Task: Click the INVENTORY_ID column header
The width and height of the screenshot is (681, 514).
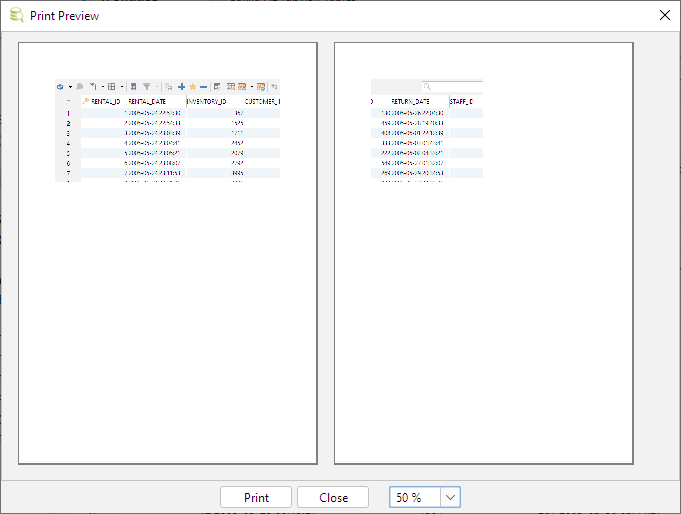Action: click(x=210, y=101)
